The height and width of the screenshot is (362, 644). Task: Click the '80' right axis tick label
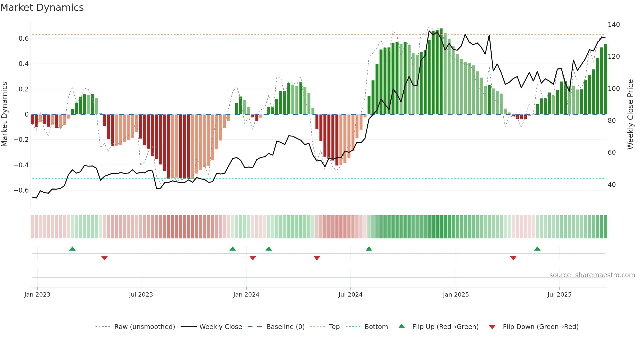tap(612, 121)
